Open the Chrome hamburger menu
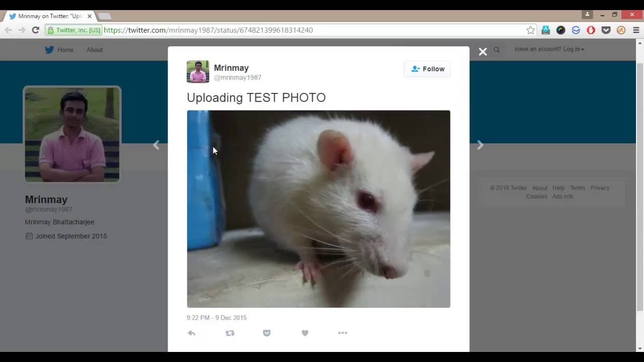The width and height of the screenshot is (644, 362). point(636,30)
